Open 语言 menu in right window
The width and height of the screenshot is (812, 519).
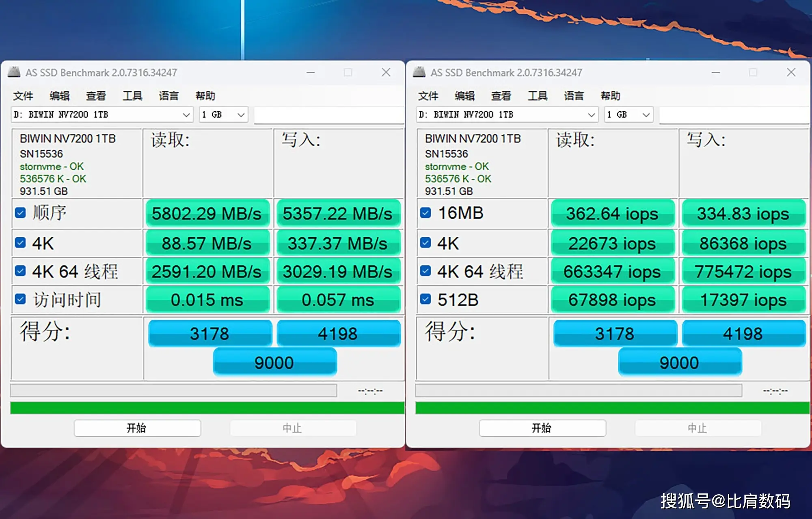[574, 96]
